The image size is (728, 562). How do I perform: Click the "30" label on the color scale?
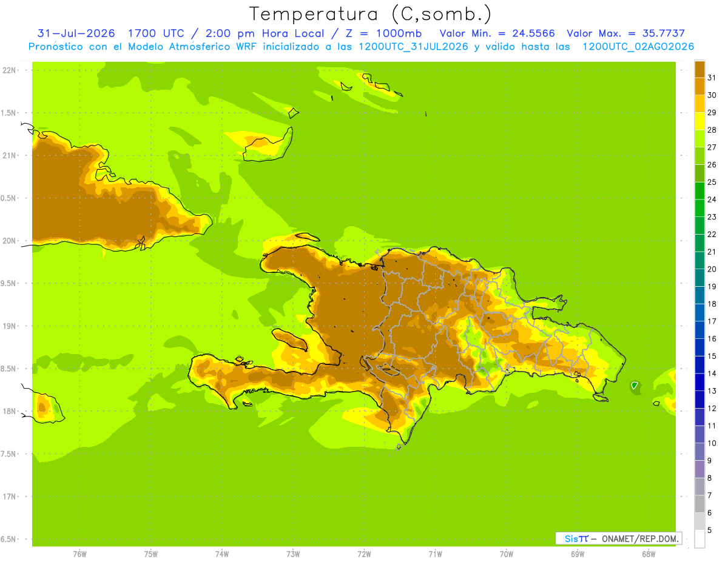click(x=712, y=95)
